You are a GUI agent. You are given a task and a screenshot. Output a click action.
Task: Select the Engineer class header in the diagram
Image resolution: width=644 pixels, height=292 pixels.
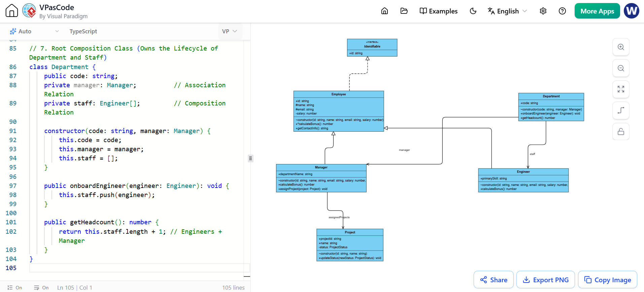tap(523, 172)
